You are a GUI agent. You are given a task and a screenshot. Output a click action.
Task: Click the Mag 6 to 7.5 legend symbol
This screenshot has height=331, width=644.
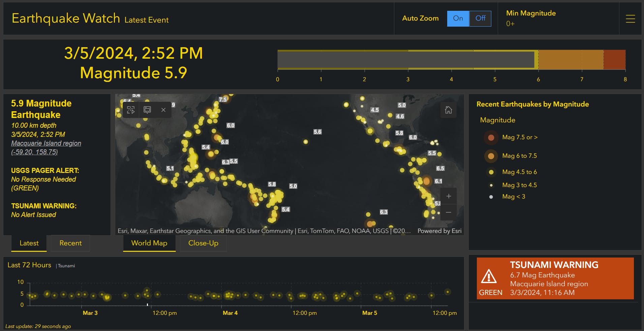[x=491, y=156]
